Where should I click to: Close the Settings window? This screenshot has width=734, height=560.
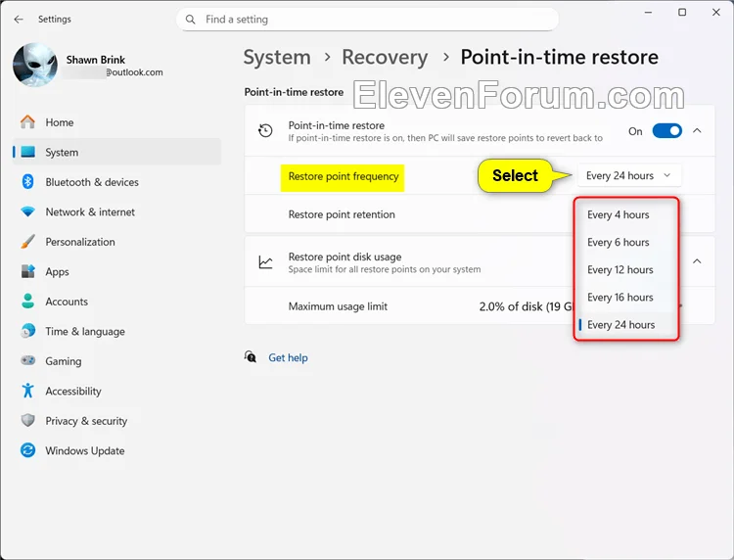click(716, 12)
